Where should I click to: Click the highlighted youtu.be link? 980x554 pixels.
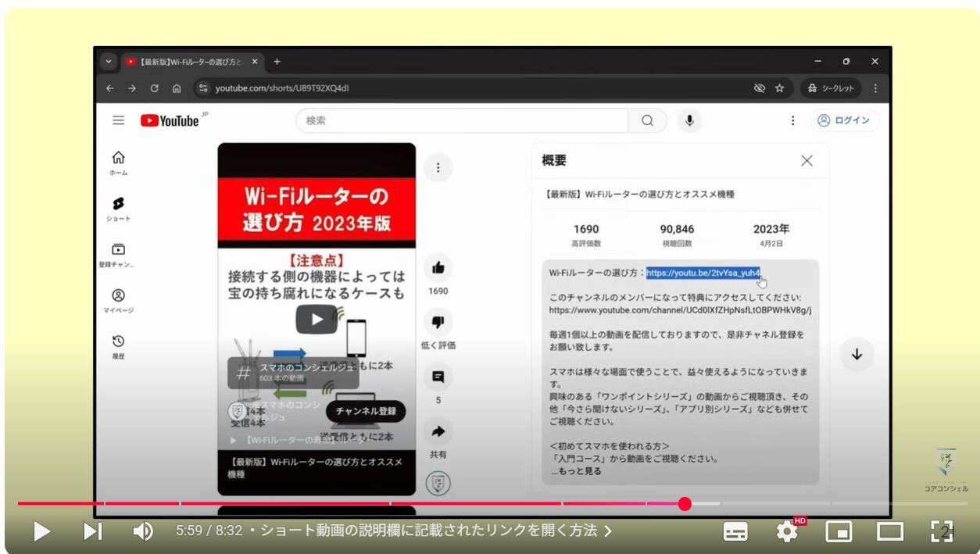pyautogui.click(x=703, y=273)
